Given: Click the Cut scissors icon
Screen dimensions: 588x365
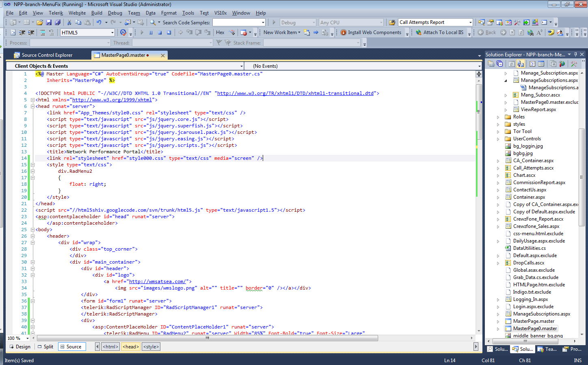Looking at the screenshot, I should tap(69, 23).
